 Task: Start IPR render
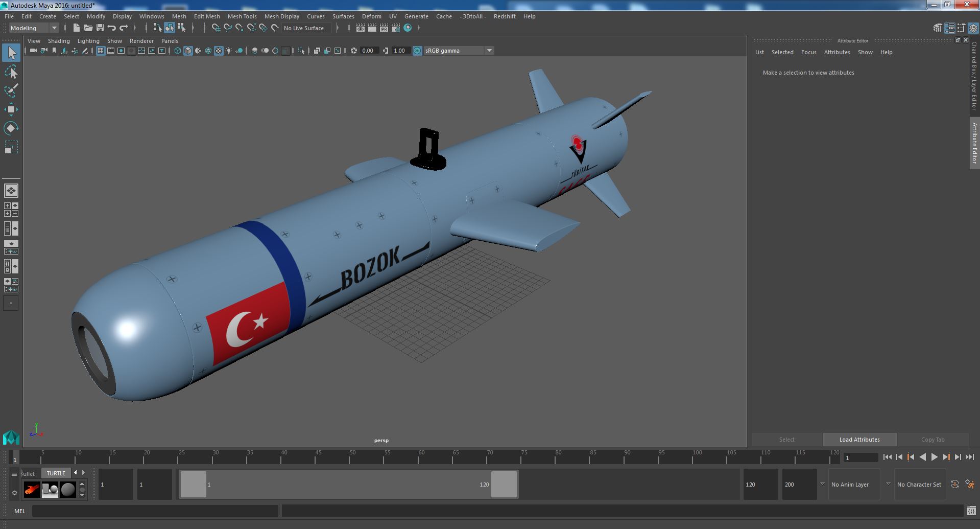384,28
